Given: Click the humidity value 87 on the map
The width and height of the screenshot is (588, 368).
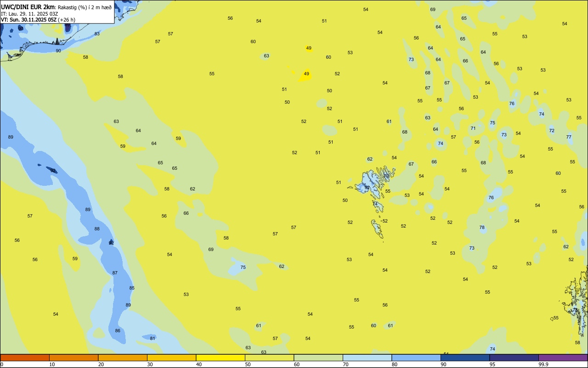Looking at the screenshot, I should pos(115,273).
